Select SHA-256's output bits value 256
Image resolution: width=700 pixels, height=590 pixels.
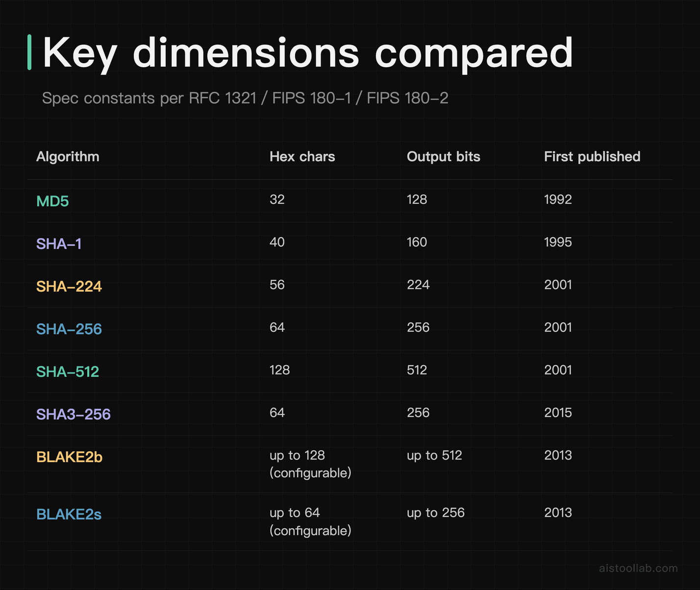(x=418, y=327)
